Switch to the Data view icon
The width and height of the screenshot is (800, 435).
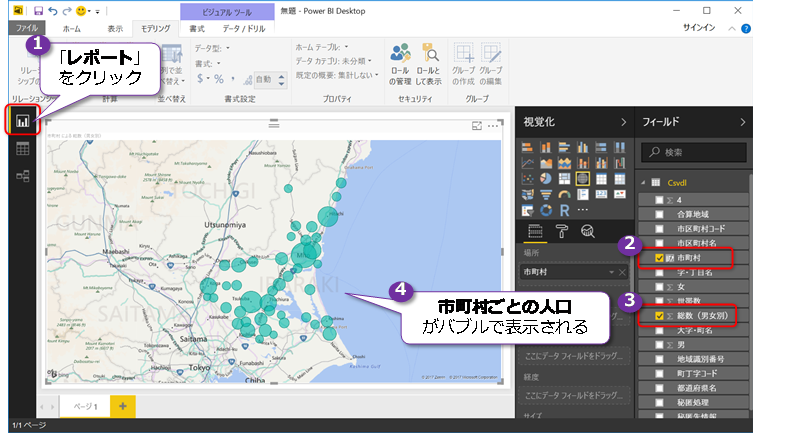click(x=22, y=149)
